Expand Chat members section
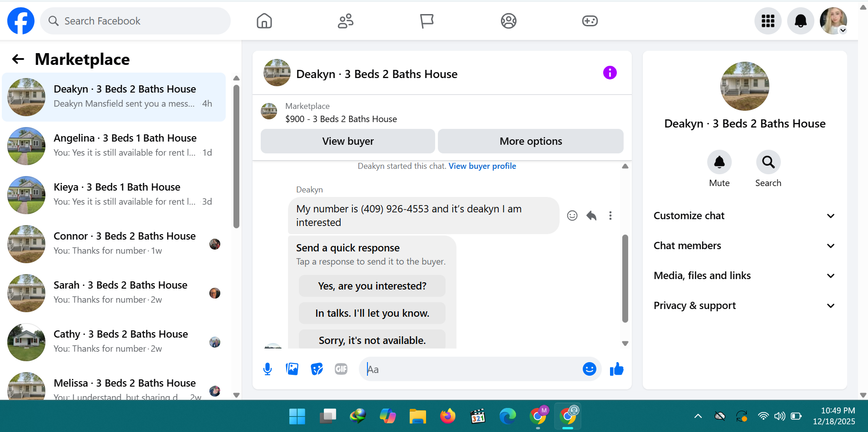The height and width of the screenshot is (432, 868). coord(744,246)
